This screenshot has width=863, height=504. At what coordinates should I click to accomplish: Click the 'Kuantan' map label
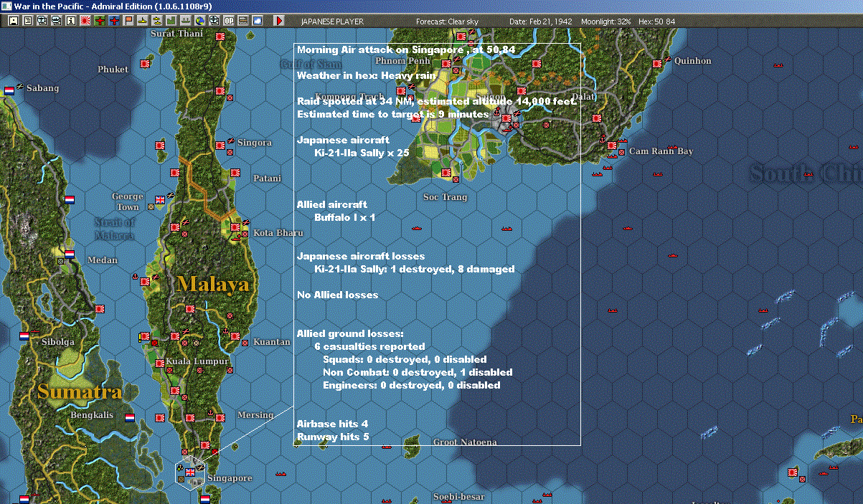point(272,342)
